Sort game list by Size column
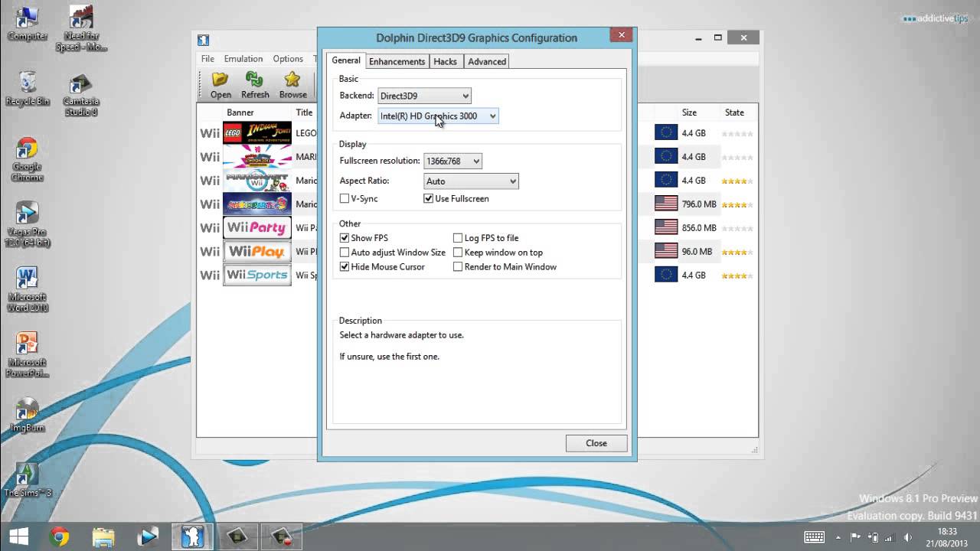Viewport: 980px width, 551px height. point(689,112)
